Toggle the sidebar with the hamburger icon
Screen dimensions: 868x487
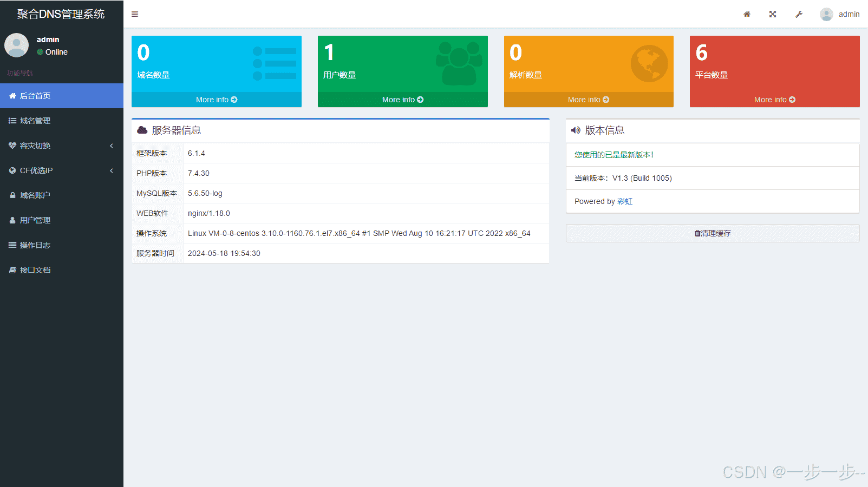tap(134, 14)
